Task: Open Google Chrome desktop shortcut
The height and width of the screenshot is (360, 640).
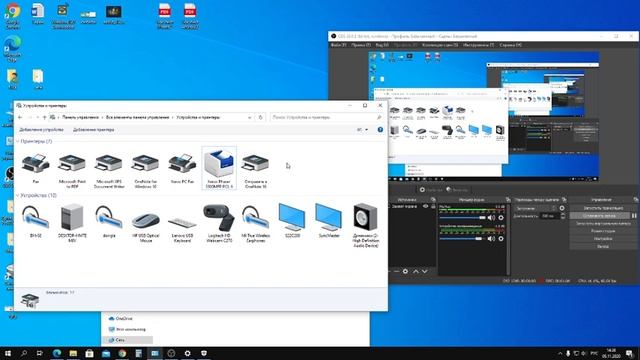Action: (13, 16)
